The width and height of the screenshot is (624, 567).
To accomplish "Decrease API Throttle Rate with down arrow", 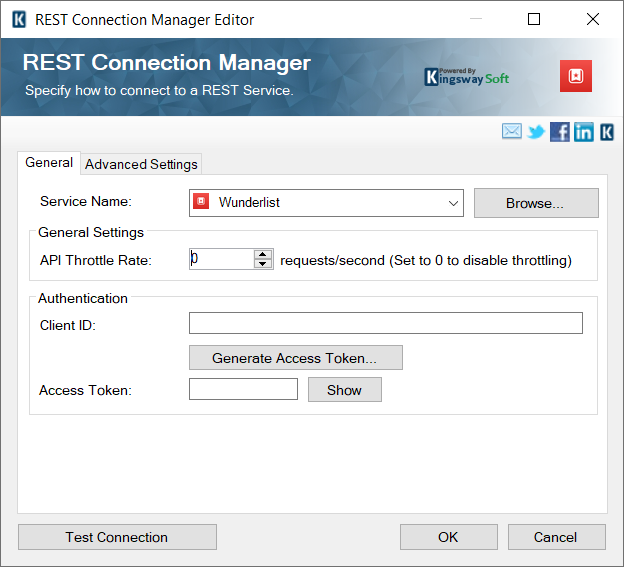I will point(263,264).
